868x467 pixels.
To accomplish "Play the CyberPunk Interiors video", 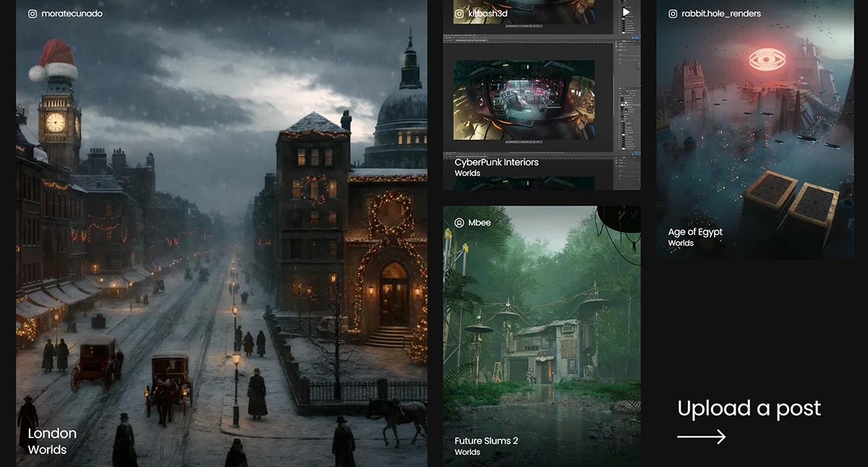I will 626,12.
